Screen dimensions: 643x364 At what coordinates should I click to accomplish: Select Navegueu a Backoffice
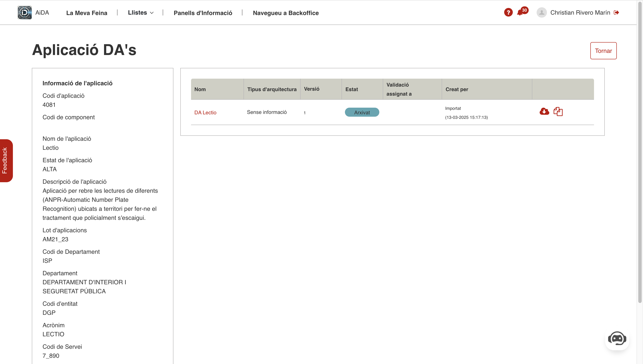285,13
